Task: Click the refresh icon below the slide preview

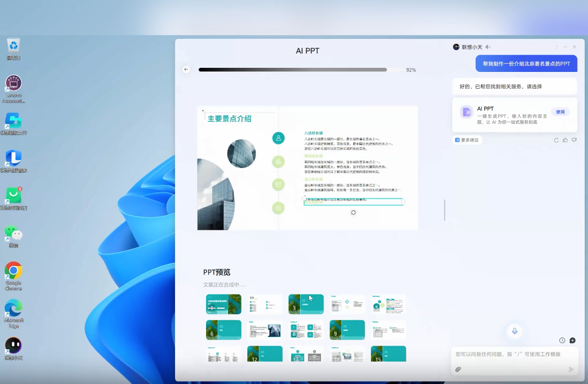Action: 353,212
